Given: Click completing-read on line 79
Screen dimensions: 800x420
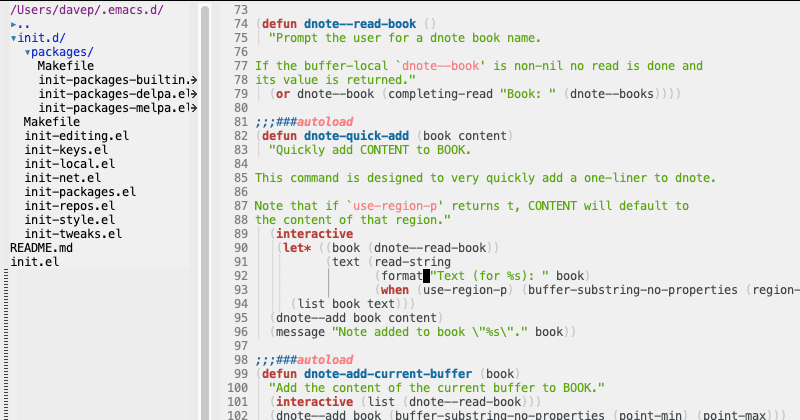Looking at the screenshot, I should (440, 94).
